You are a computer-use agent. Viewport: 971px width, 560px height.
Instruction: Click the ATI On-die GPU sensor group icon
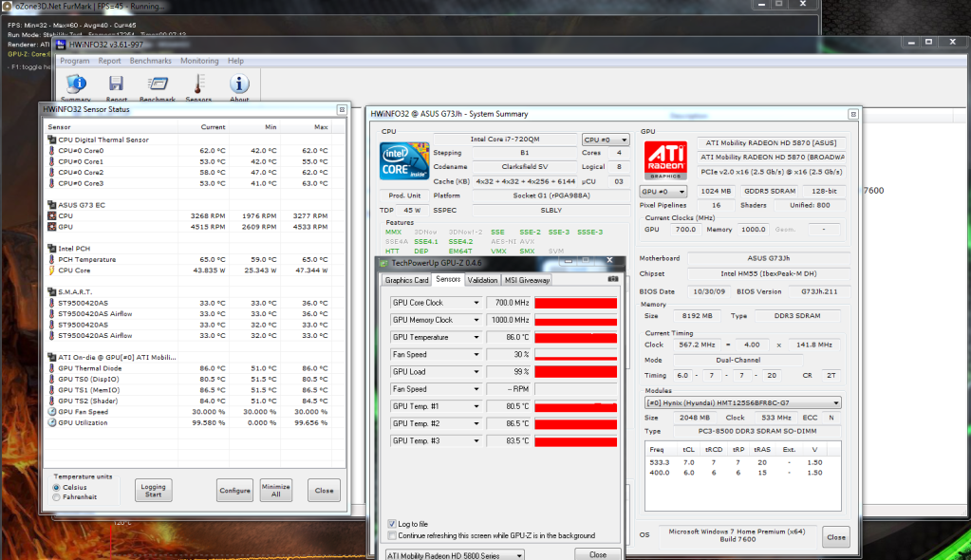(x=52, y=358)
